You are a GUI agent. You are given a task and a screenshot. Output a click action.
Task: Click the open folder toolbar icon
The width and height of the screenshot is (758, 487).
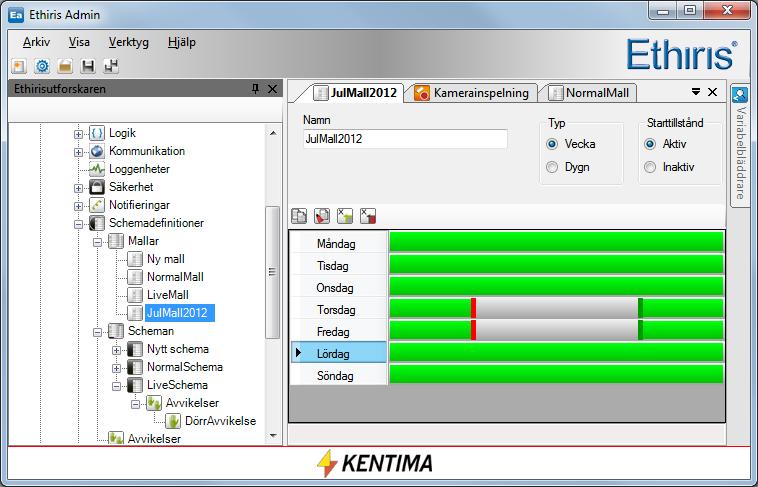click(x=65, y=66)
